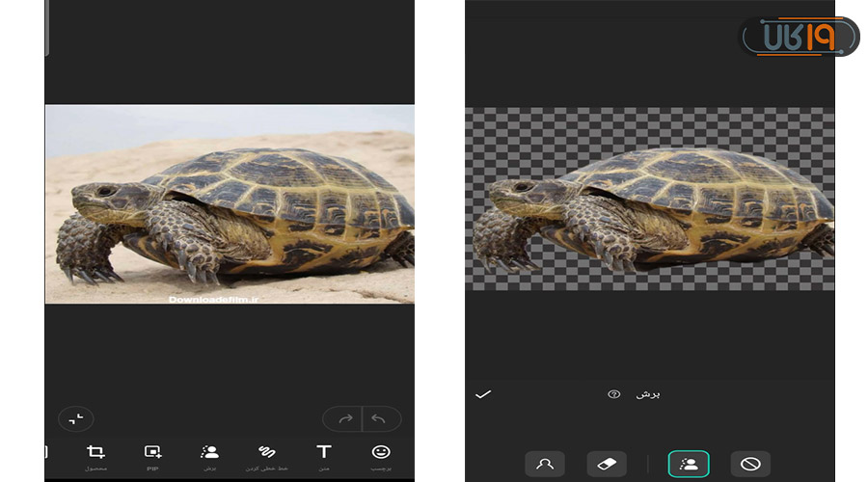The height and width of the screenshot is (482, 868).
Task: Tap the fullscreen collapse circle button
Action: [x=75, y=418]
